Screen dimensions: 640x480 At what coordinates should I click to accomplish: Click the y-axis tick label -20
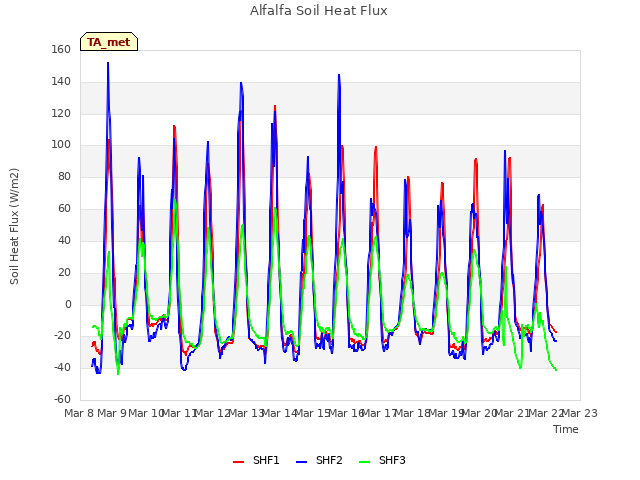coord(62,336)
